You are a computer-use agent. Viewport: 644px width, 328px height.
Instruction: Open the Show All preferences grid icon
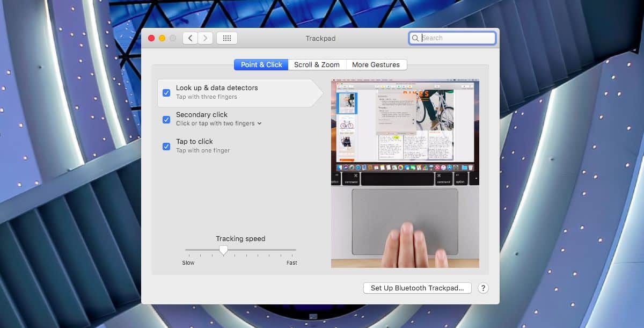[x=226, y=38]
